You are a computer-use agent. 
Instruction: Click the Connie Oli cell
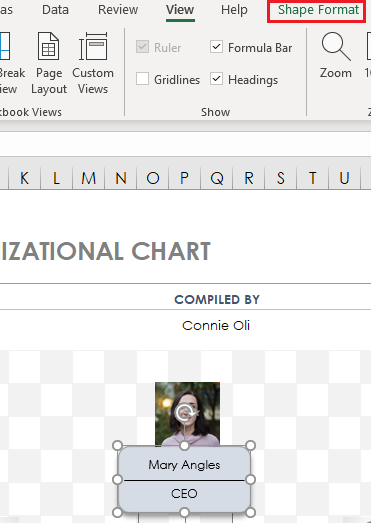pos(216,326)
